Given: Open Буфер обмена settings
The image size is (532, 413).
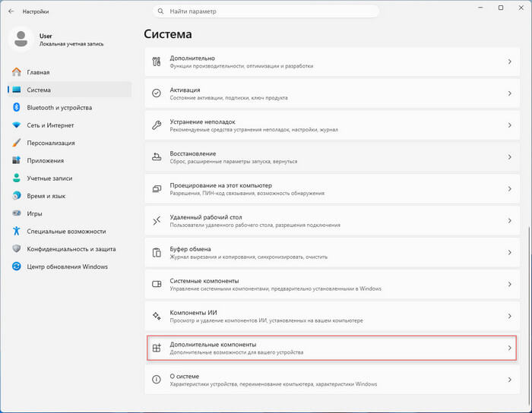Looking at the screenshot, I should click(x=332, y=252).
